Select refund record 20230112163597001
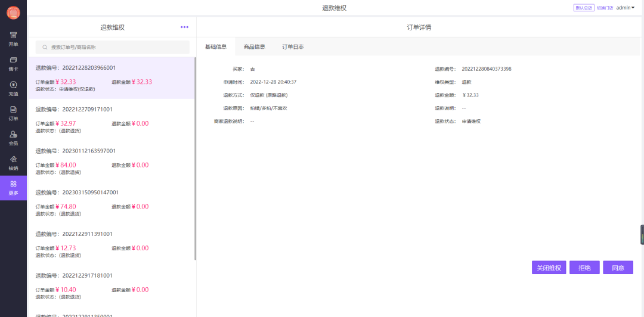The height and width of the screenshot is (317, 644). 111,161
